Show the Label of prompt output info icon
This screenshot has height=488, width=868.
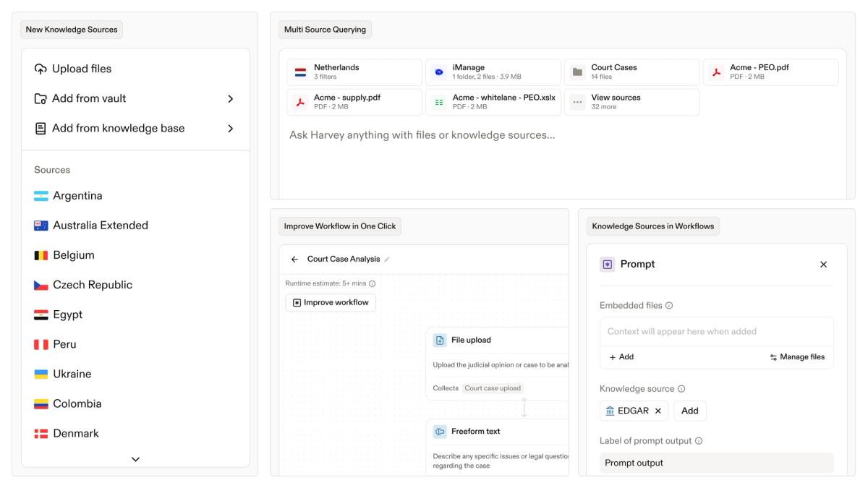699,441
